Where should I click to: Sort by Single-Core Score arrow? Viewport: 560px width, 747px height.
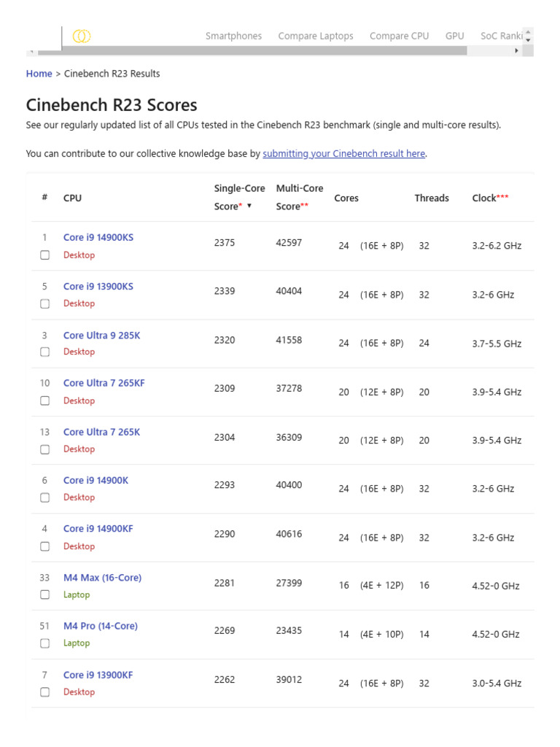249,206
